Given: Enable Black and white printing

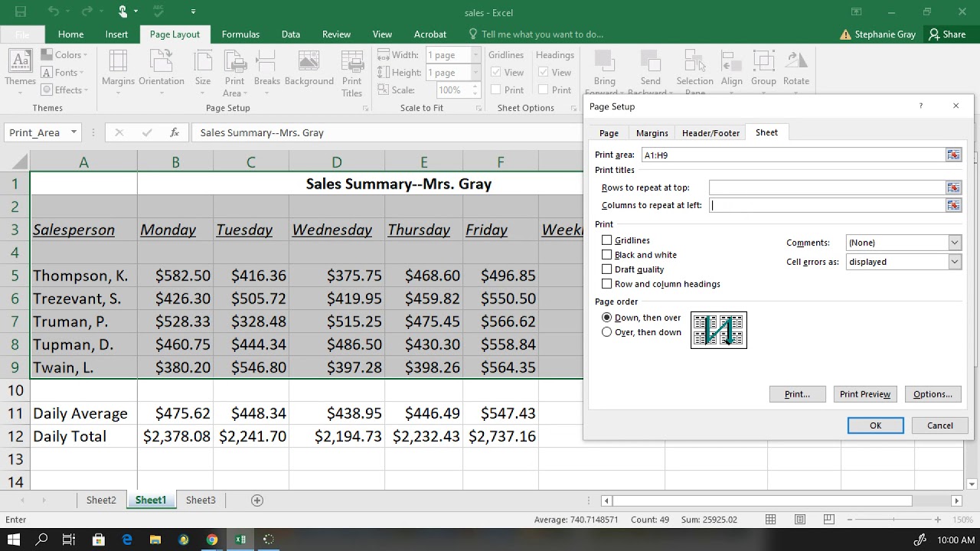Looking at the screenshot, I should point(607,255).
